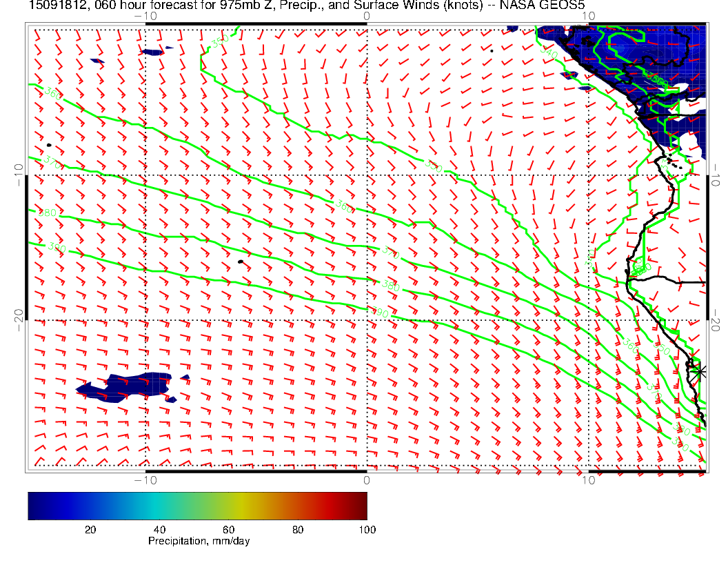Screen dimensions: 728x563
Task: Click the large blue precipitation patch in the southwest
Action: pyautogui.click(x=124, y=387)
